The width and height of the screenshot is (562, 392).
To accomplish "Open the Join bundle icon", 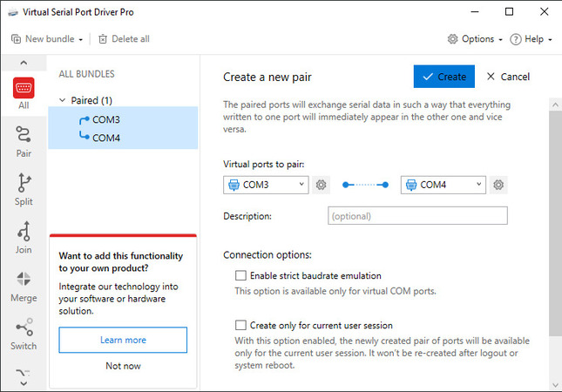I will [x=24, y=237].
